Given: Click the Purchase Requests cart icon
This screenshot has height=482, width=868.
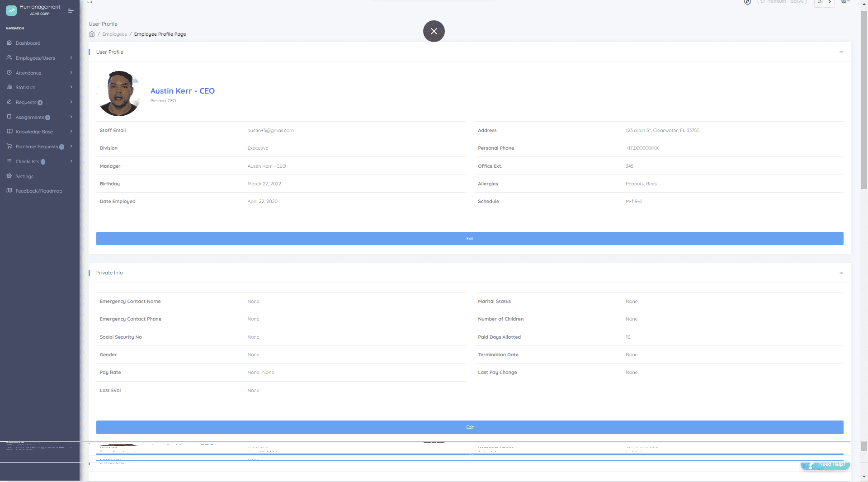Looking at the screenshot, I should click(x=9, y=146).
